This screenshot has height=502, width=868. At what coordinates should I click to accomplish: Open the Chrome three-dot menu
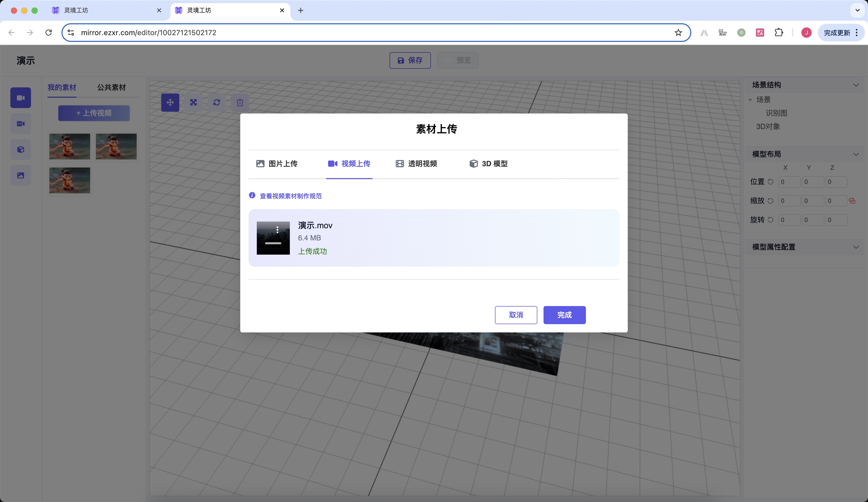tap(857, 32)
